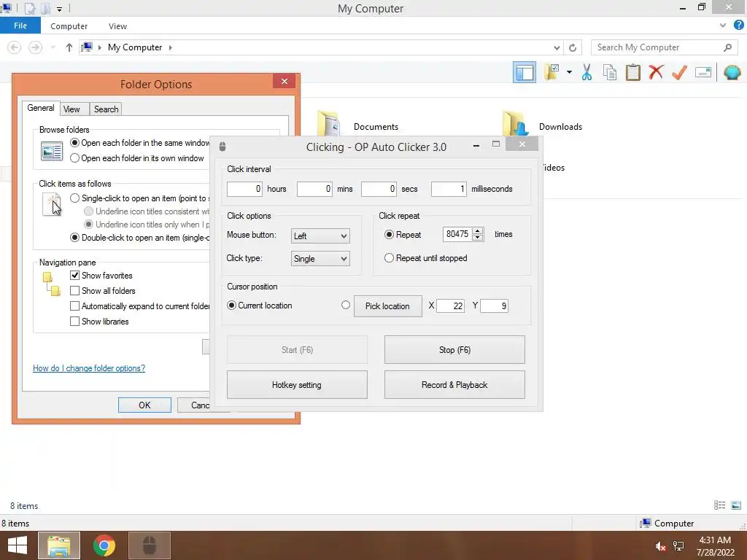747x560 pixels.
Task: Select the Repeat times radio button
Action: [x=390, y=235]
